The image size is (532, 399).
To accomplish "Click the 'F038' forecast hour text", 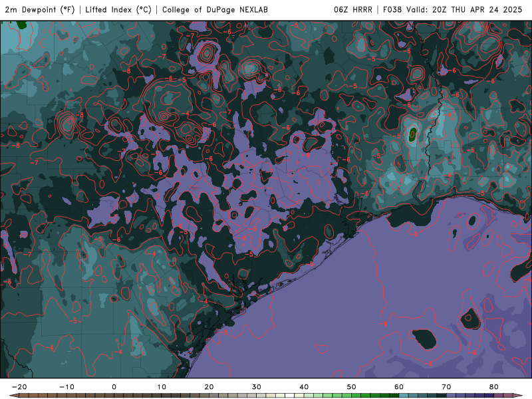I will [392, 9].
